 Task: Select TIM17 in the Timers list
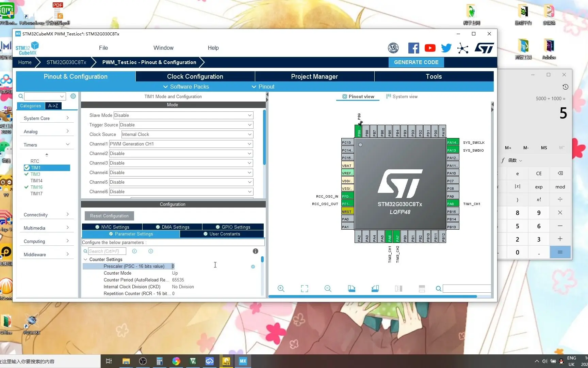tap(36, 194)
